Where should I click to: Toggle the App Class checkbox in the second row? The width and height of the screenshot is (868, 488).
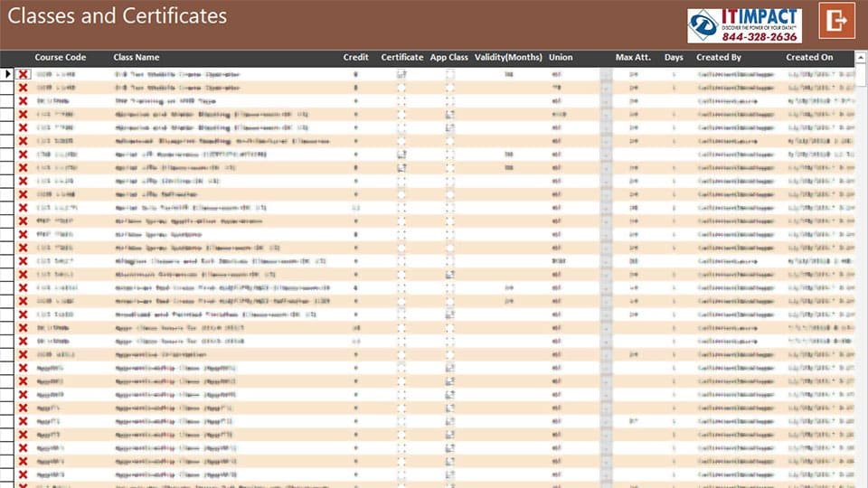[x=449, y=88]
